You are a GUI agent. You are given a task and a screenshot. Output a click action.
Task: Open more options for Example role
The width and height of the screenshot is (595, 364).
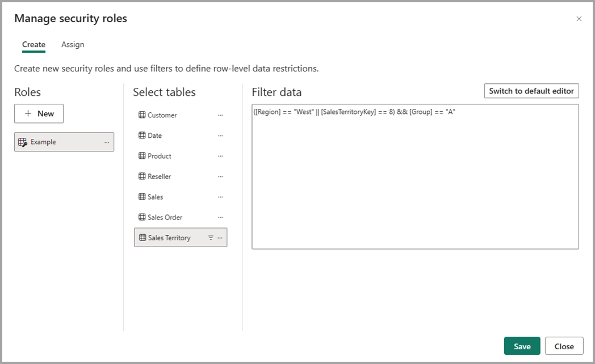[x=107, y=142]
